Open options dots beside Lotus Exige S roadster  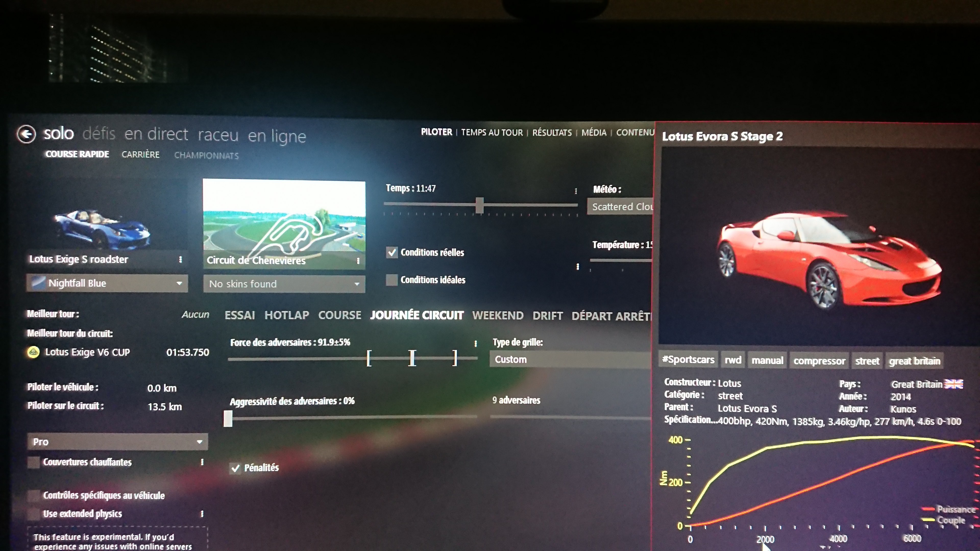point(180,259)
